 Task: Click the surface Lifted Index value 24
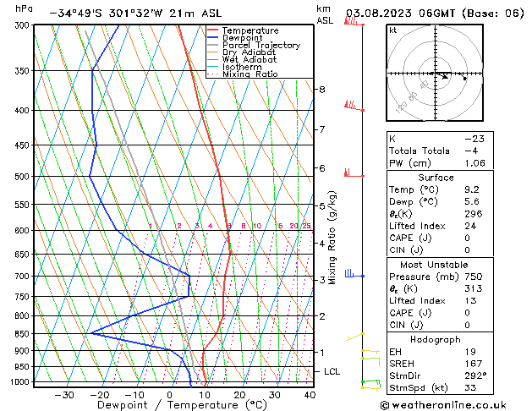[470, 226]
